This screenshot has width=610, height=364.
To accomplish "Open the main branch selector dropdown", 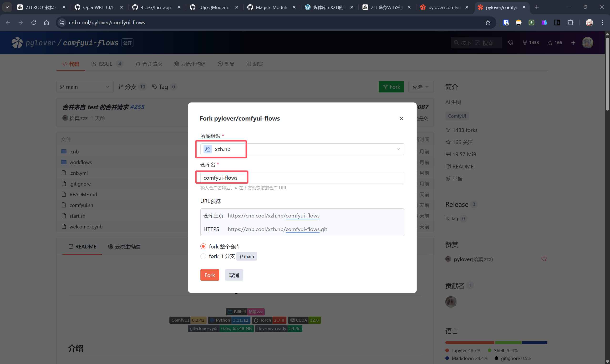I will pos(85,87).
